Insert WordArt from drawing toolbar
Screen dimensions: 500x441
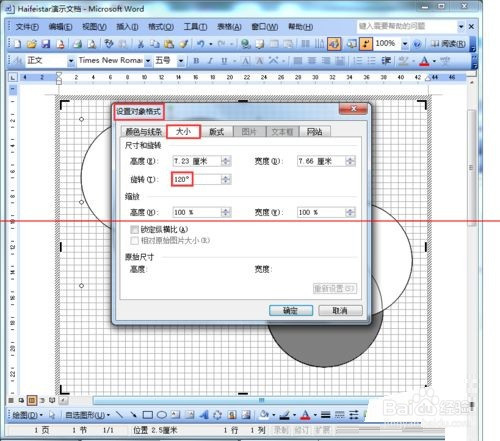(204, 415)
